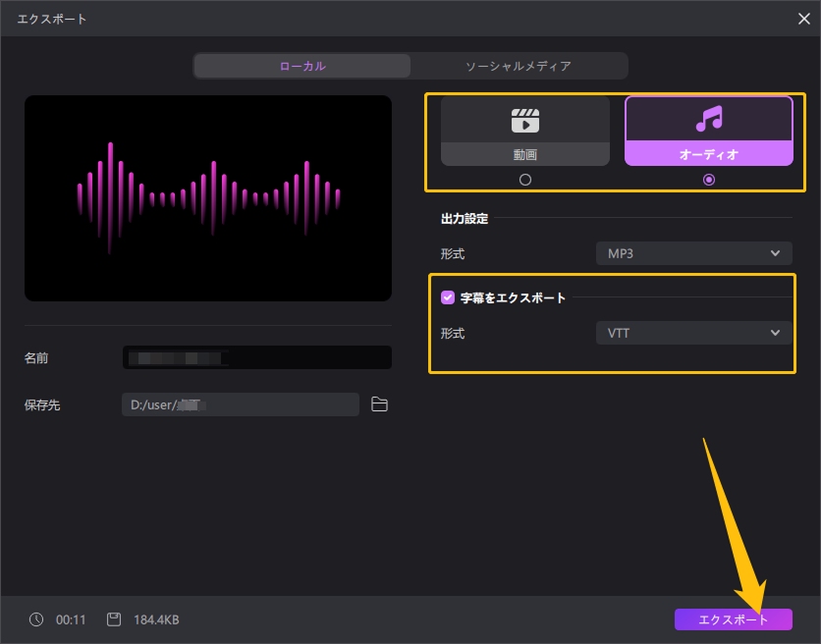Click the 名前 filename input field
The image size is (821, 644).
pos(257,357)
